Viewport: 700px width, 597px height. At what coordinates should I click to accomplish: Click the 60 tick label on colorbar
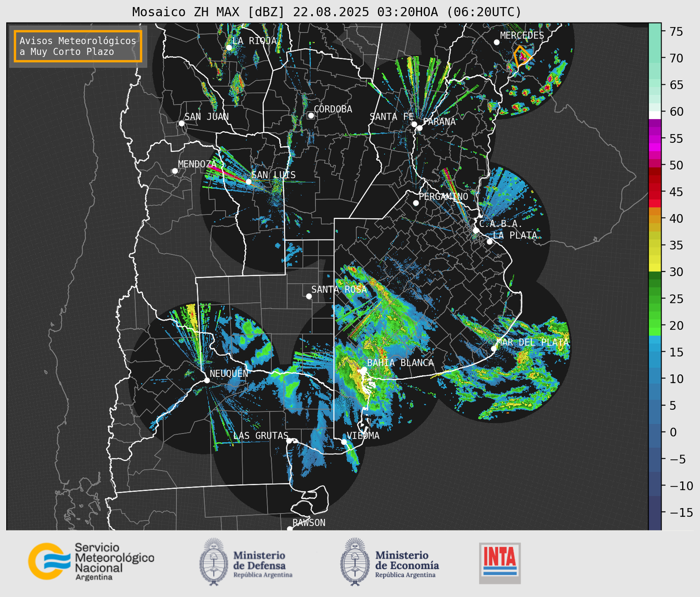coord(676,112)
